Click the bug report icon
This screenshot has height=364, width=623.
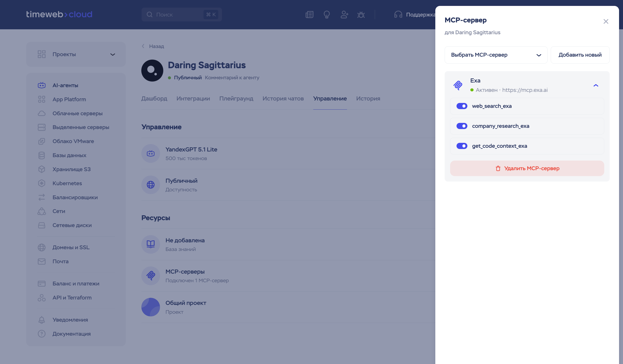pyautogui.click(x=361, y=15)
